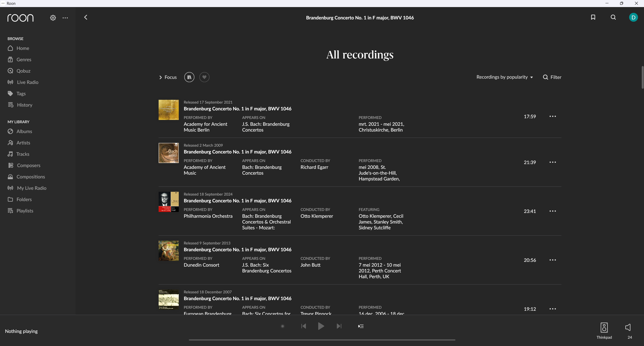644x346 pixels.
Task: Skip to next track
Action: [339, 326]
